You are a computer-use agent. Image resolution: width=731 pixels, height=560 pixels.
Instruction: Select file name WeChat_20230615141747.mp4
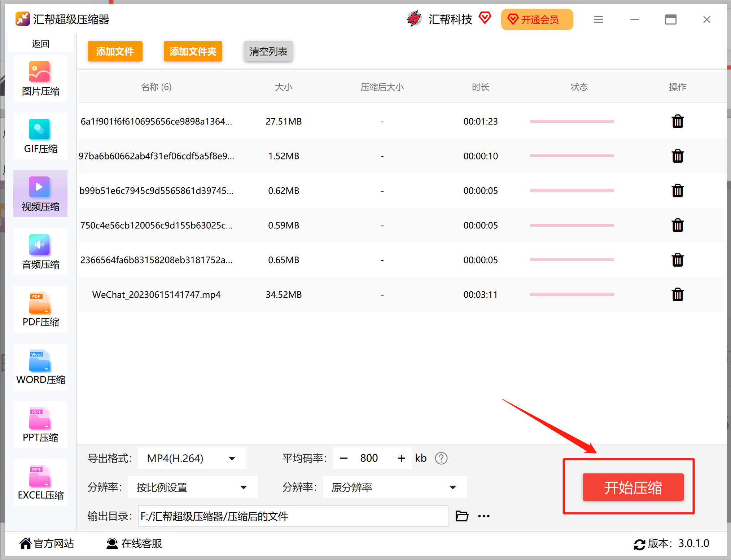click(156, 294)
